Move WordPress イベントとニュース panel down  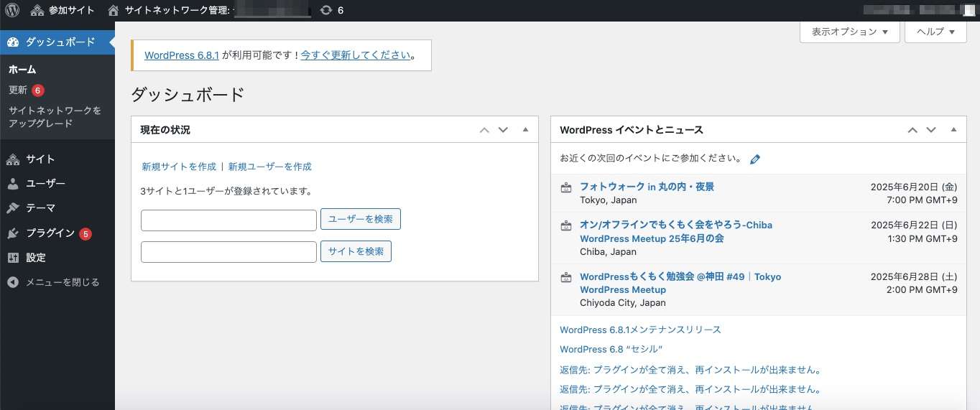[x=931, y=130]
